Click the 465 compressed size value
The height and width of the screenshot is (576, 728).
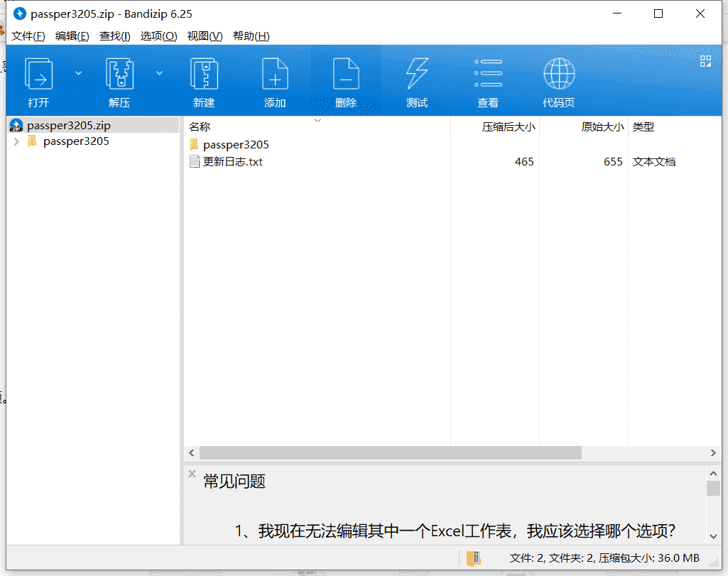(524, 161)
